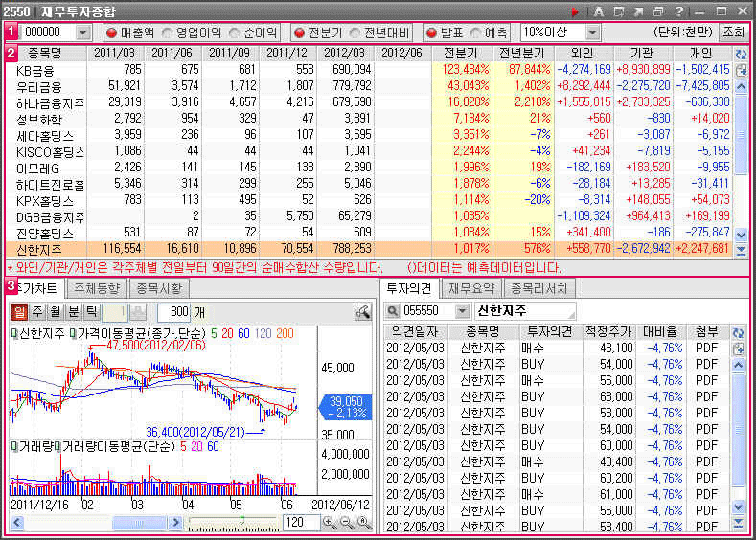756x540 pixels.
Task: Click search magnifier next to 055550 code
Action: 393,311
